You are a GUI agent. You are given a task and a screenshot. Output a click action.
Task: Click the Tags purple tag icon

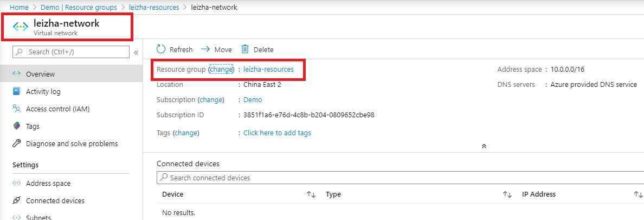16,126
